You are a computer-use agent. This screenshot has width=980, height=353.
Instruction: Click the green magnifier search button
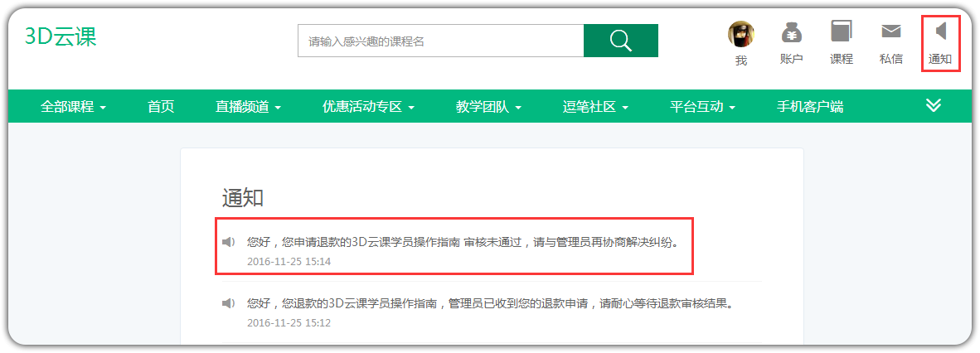(x=621, y=41)
